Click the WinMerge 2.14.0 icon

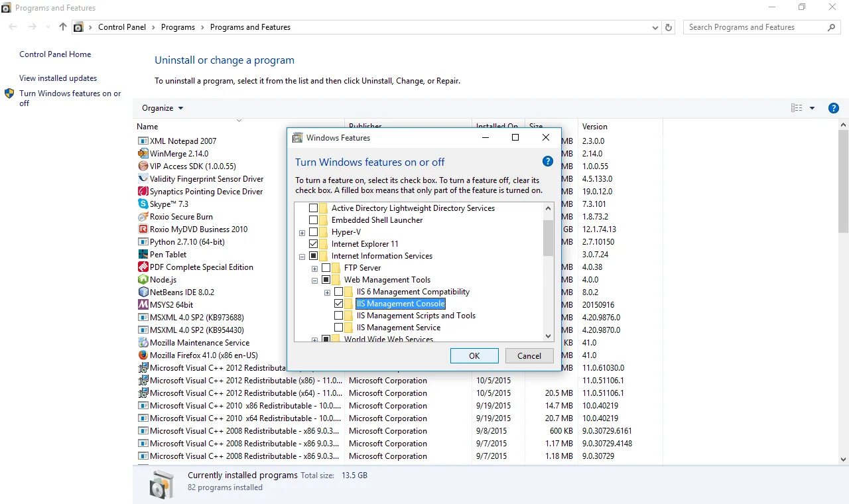pos(143,154)
